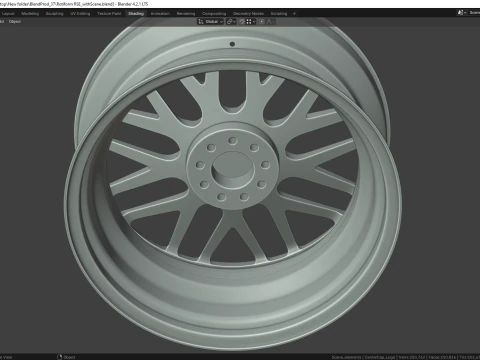The height and width of the screenshot is (360, 480).
Task: Open the Animation workspace tab
Action: 160,14
